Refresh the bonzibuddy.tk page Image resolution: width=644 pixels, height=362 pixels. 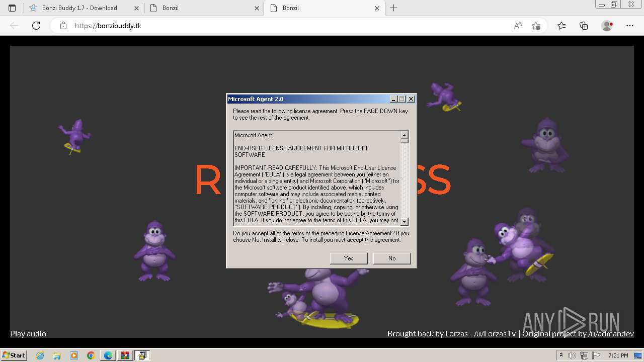[36, 26]
